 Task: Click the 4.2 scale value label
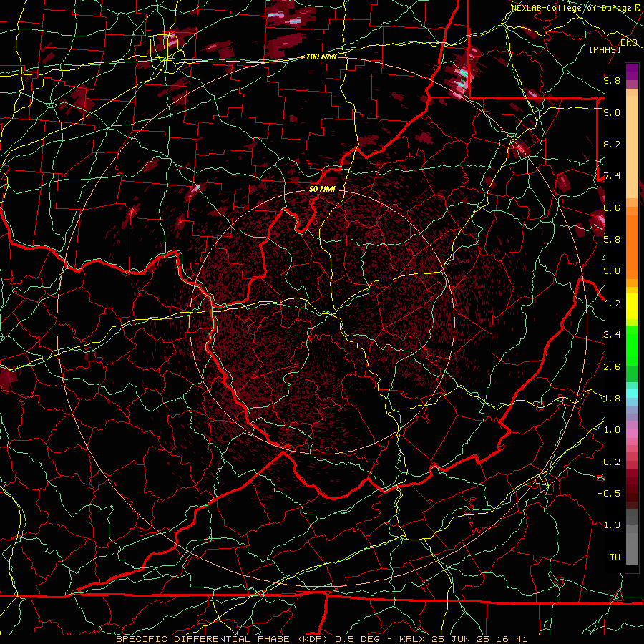(612, 303)
